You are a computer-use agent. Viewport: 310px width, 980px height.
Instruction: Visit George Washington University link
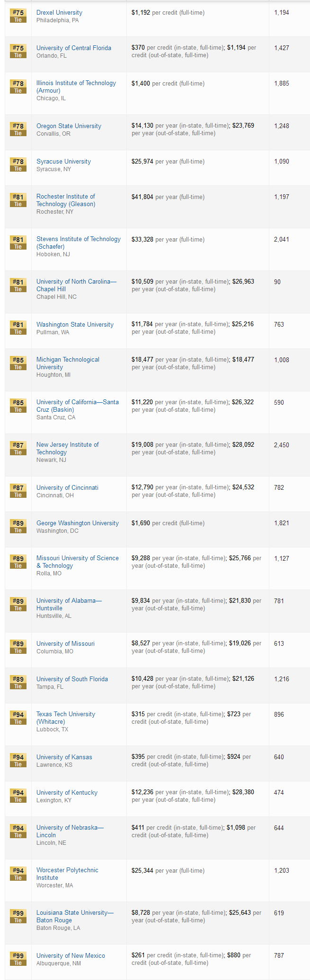[x=78, y=523]
